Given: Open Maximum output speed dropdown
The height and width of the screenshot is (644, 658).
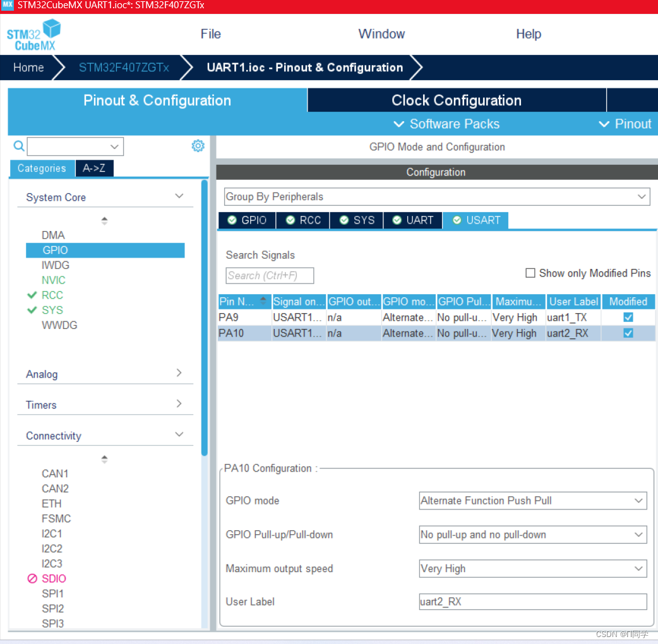Looking at the screenshot, I should [x=533, y=568].
